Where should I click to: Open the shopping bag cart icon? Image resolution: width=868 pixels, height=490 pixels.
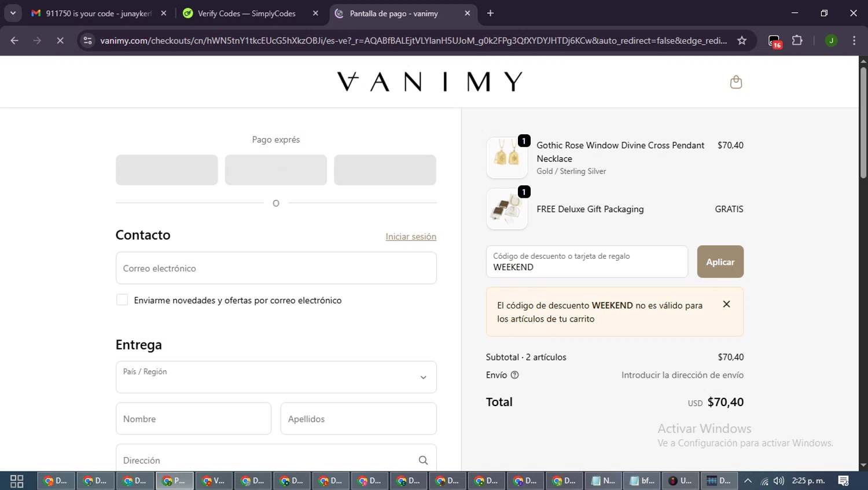pyautogui.click(x=735, y=82)
